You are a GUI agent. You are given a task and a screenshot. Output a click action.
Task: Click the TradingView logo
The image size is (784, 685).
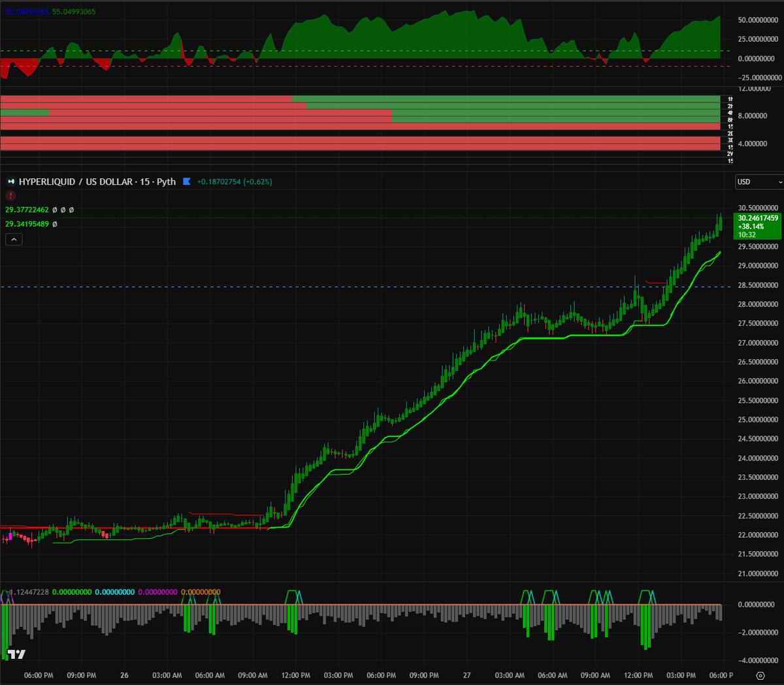point(16,654)
